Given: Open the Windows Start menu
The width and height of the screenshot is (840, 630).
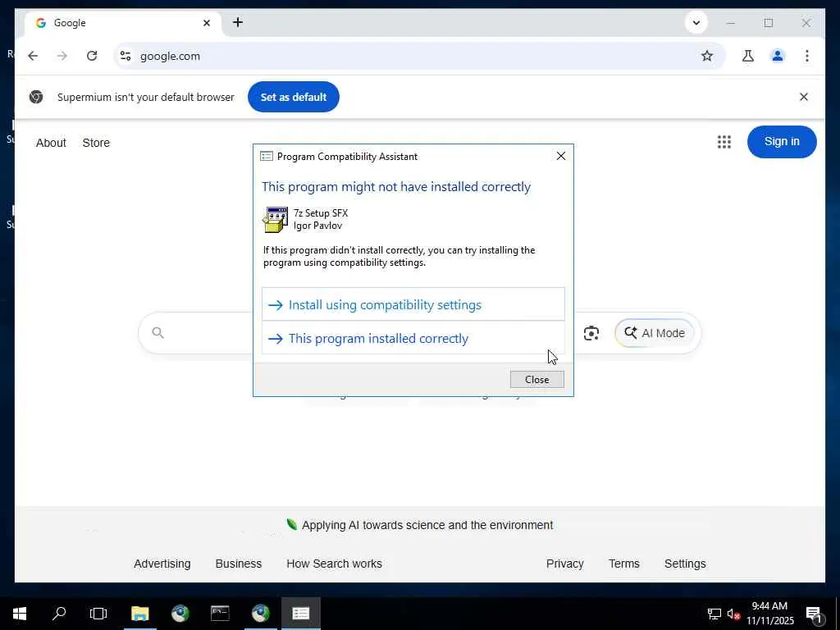Looking at the screenshot, I should (20, 614).
